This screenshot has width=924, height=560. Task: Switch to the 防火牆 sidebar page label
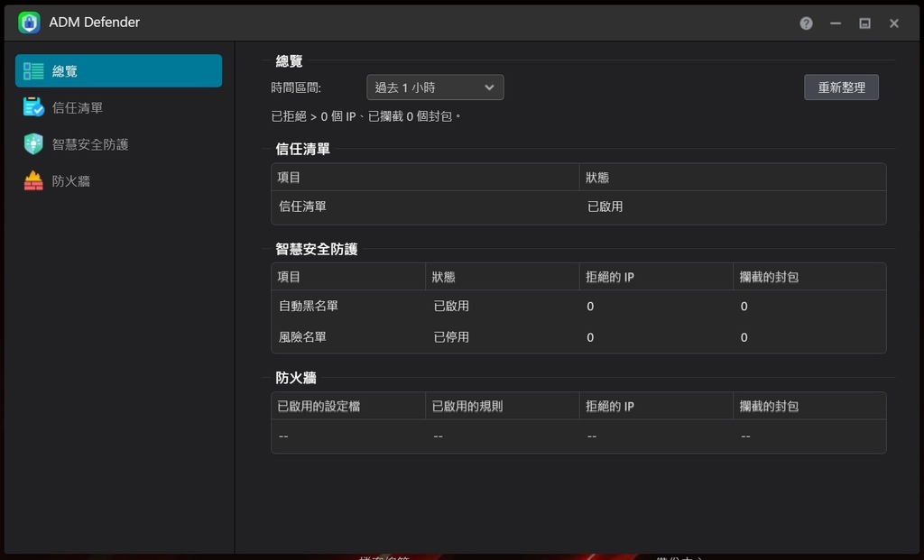point(70,180)
